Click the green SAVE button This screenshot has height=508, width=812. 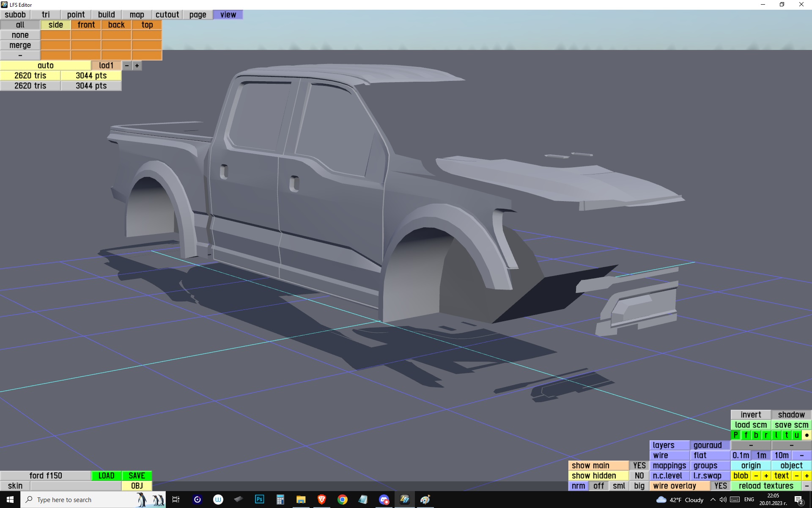tap(137, 475)
